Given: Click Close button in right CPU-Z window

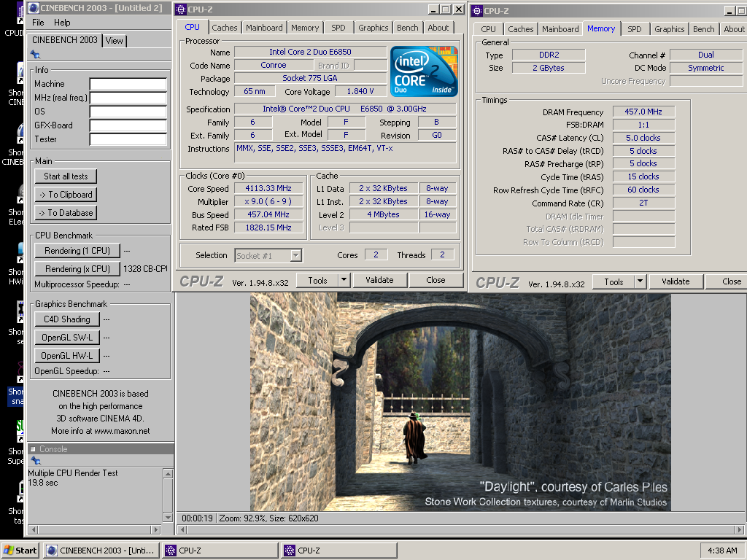Looking at the screenshot, I should point(727,281).
